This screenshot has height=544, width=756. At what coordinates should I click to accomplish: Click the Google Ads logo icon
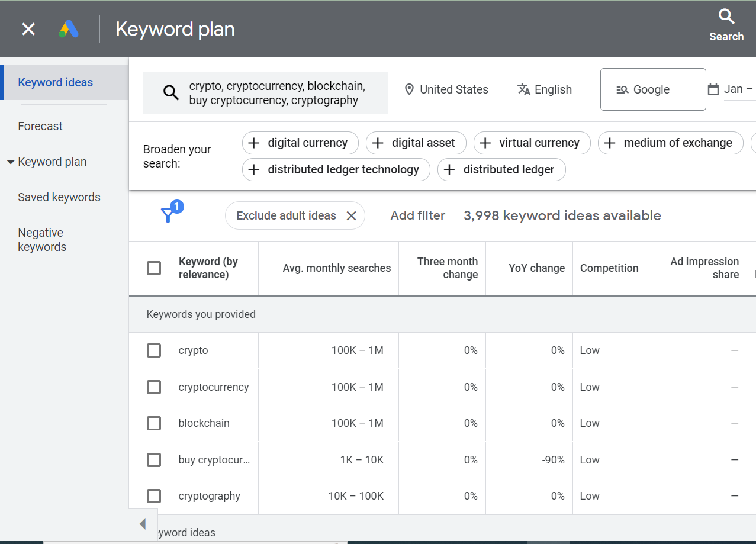click(x=69, y=27)
